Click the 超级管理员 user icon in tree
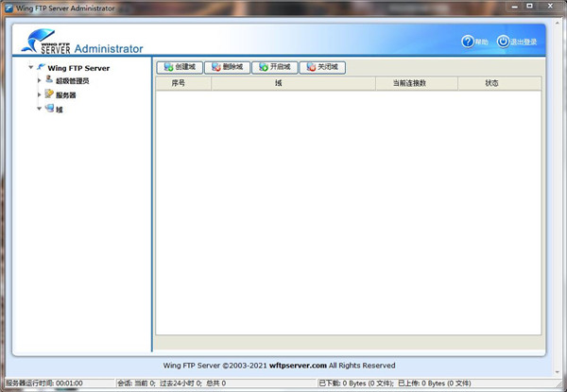The image size is (567, 392). (48, 80)
